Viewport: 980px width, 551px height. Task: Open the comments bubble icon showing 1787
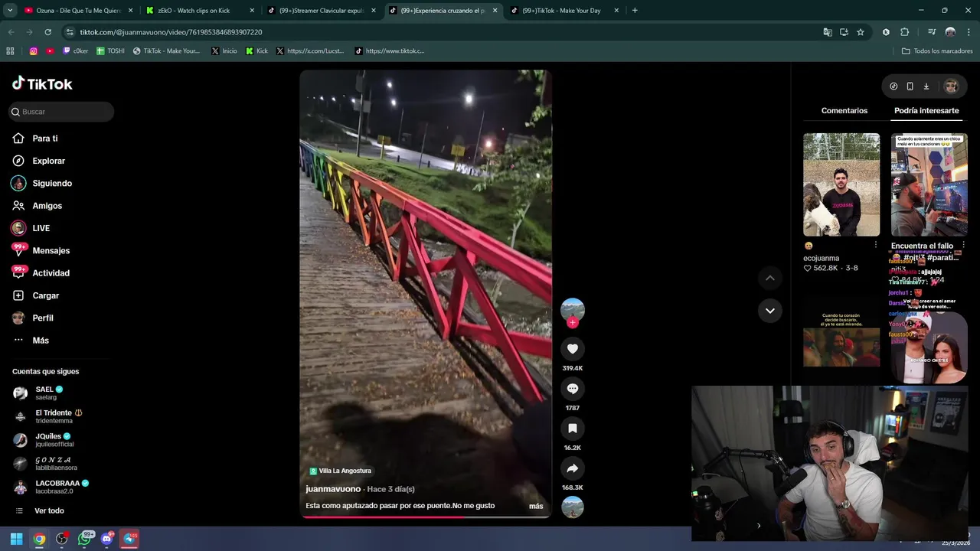coord(572,389)
